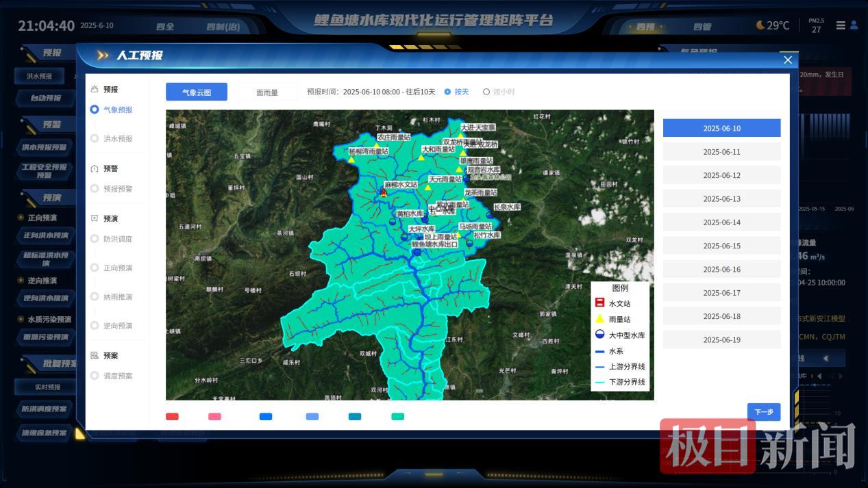Click the 麻柳水文站 marker on the map
The image size is (868, 488).
tap(383, 194)
